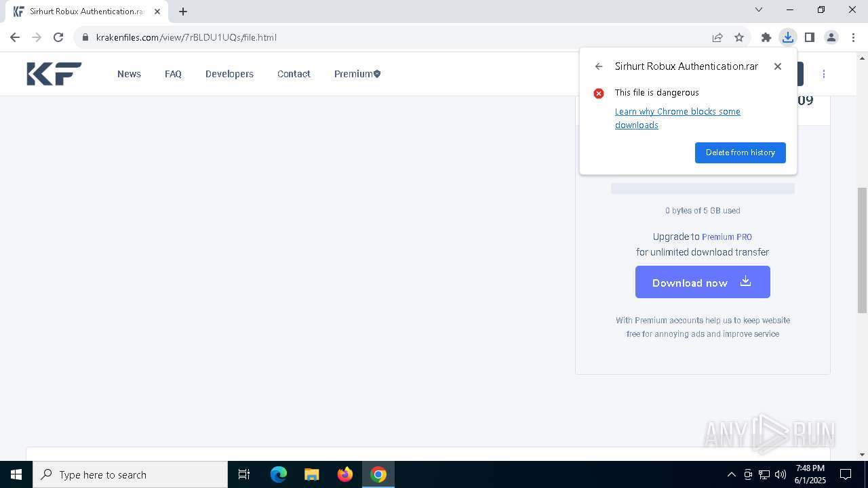Bookmark this page with the star
Screen dimensions: 868x488
point(739,37)
